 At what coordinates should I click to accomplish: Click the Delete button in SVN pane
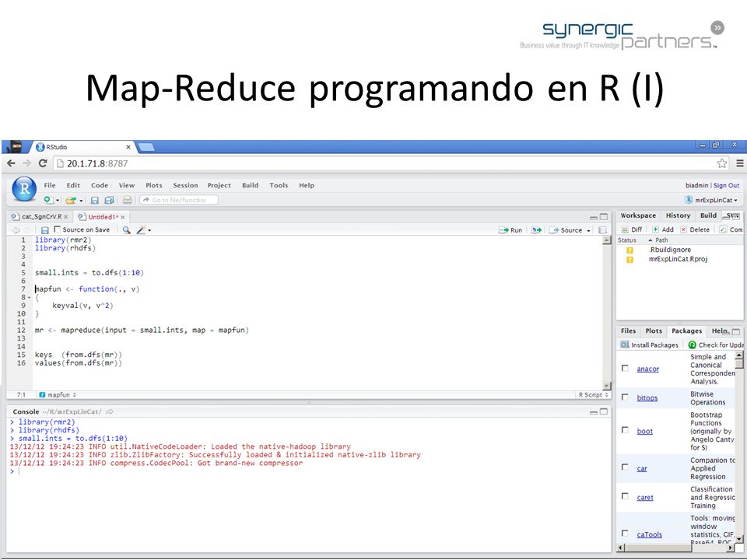point(695,229)
